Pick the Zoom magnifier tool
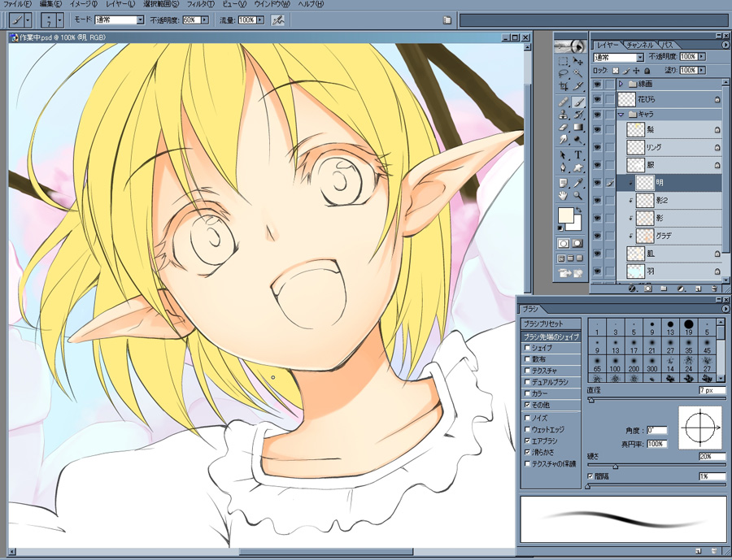The image size is (732, 560). point(578,195)
